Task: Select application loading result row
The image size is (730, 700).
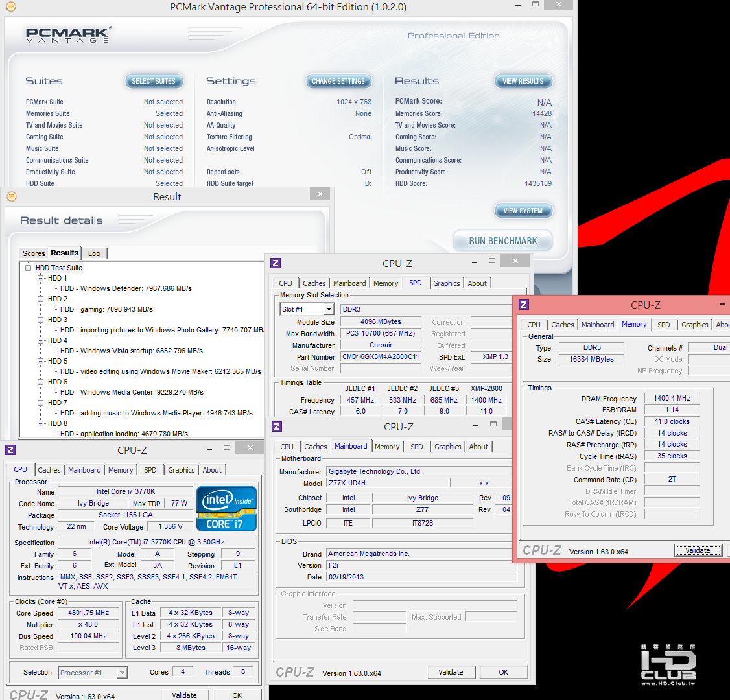Action: (124, 434)
